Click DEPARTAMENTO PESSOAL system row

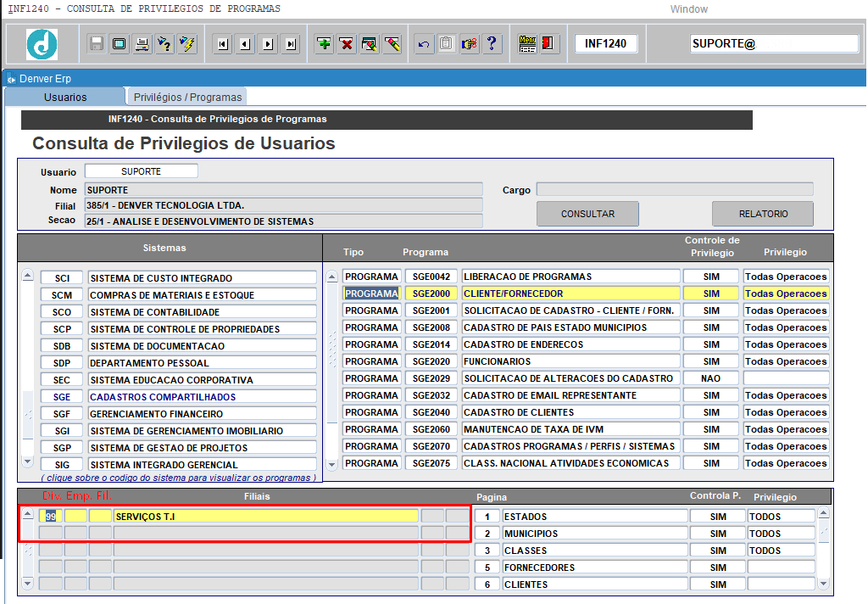[203, 363]
